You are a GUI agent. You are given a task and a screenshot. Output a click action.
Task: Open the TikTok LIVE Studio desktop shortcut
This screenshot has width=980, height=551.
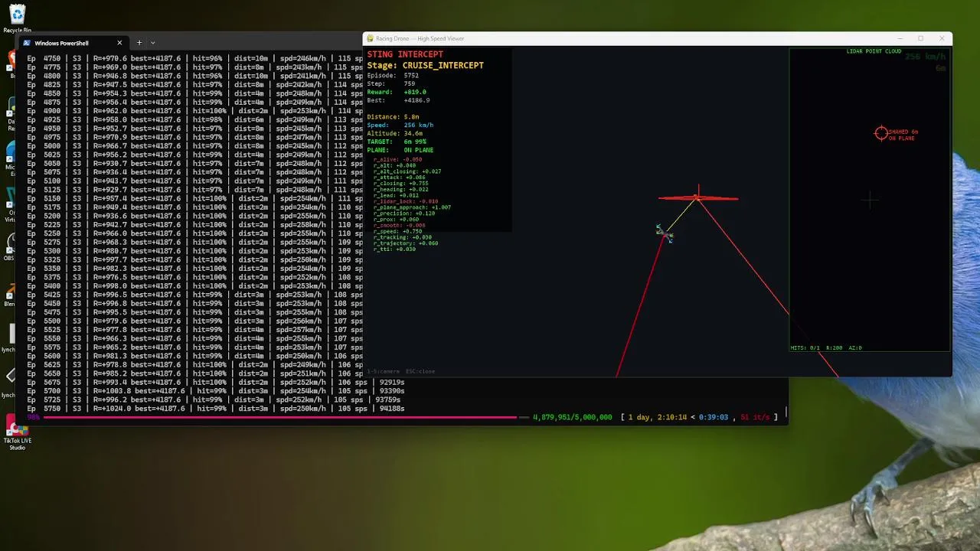coord(16,434)
